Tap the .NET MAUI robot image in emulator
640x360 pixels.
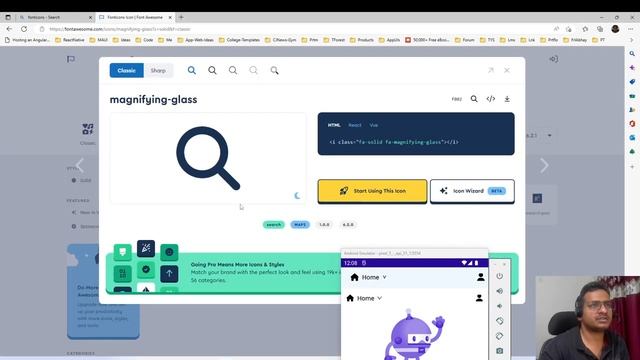click(414, 335)
